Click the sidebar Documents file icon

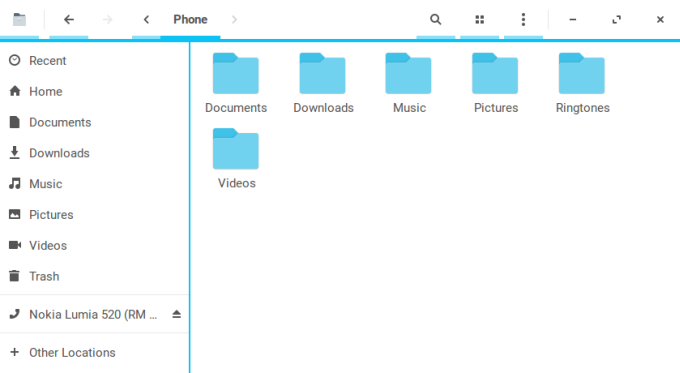[x=15, y=122]
